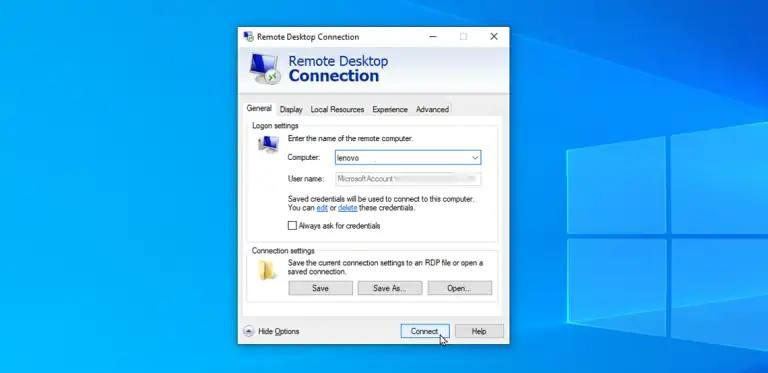Click the folder icon in Connection settings
The image size is (768, 373).
point(267,270)
